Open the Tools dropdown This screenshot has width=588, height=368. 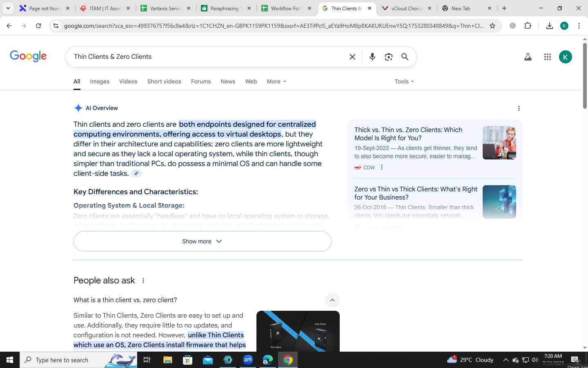[x=404, y=81]
